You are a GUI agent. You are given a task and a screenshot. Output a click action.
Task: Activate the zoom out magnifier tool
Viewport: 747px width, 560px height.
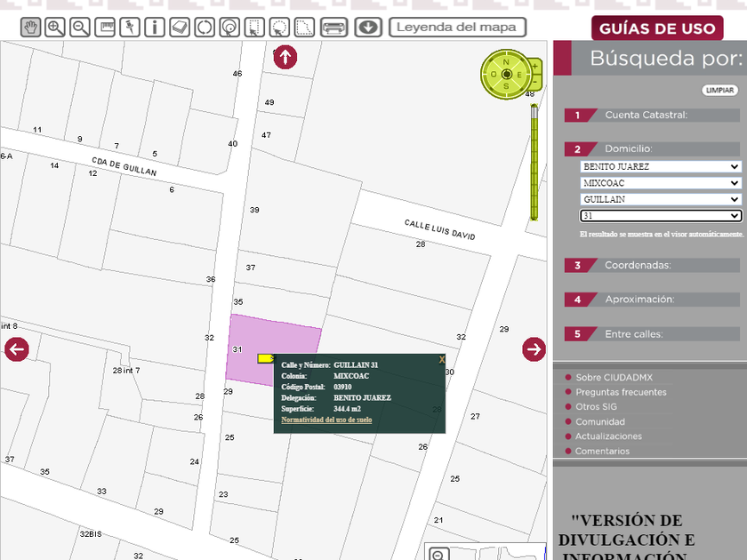click(80, 28)
